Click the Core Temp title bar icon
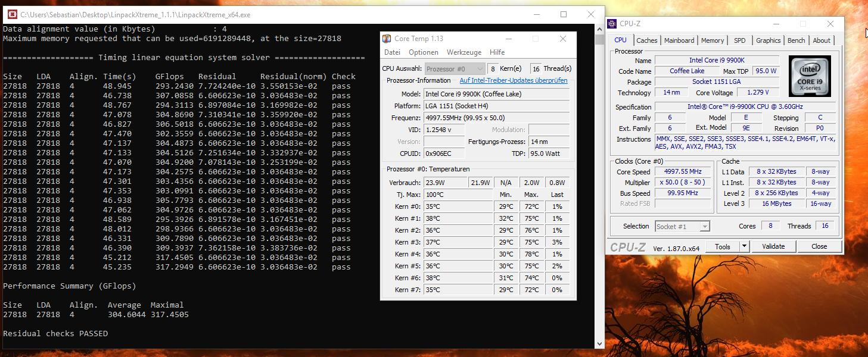 (x=387, y=39)
